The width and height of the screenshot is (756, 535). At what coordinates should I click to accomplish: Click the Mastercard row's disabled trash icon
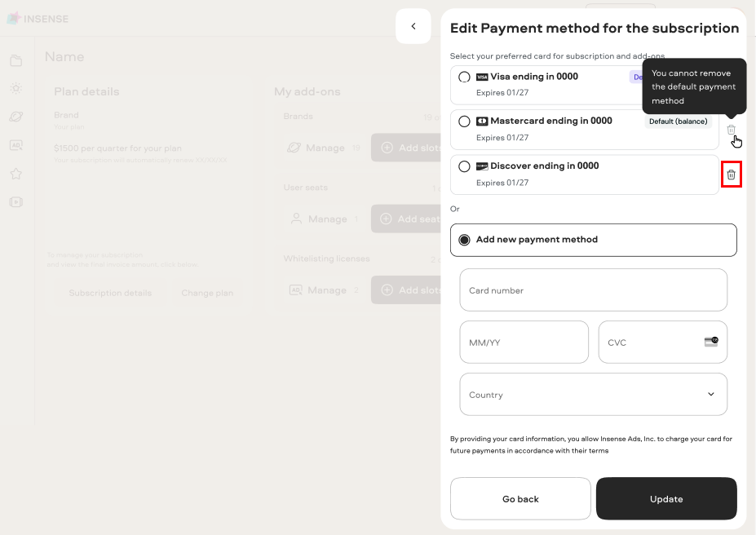(731, 130)
